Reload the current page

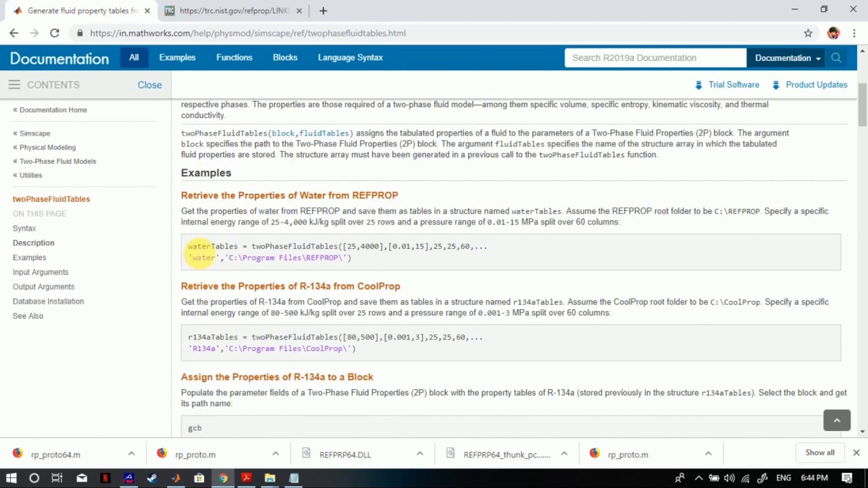coord(54,33)
